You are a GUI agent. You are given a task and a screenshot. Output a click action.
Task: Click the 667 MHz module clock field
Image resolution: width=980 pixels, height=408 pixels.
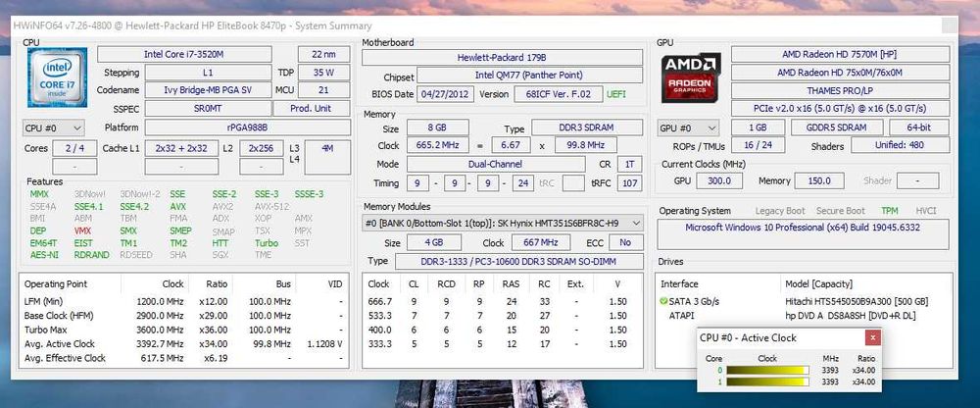(x=541, y=243)
